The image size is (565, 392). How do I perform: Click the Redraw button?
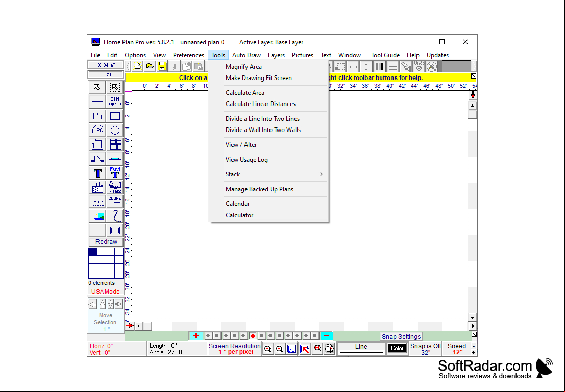click(x=106, y=242)
